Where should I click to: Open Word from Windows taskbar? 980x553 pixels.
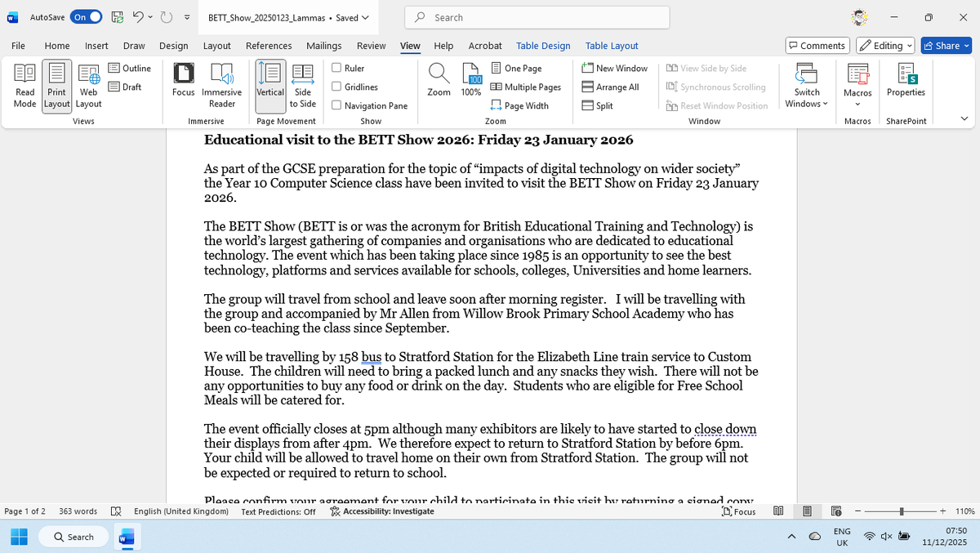[x=127, y=537]
